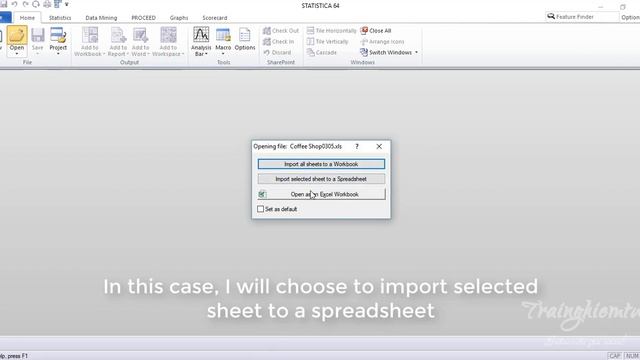Image resolution: width=640 pixels, height=360 pixels.
Task: Expand the Switch Windows dropdown arrow
Action: click(416, 53)
